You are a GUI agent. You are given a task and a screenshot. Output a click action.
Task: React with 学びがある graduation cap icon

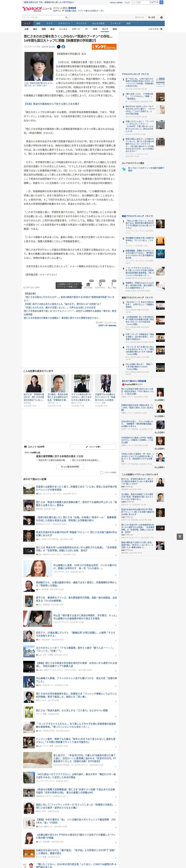pos(89,284)
